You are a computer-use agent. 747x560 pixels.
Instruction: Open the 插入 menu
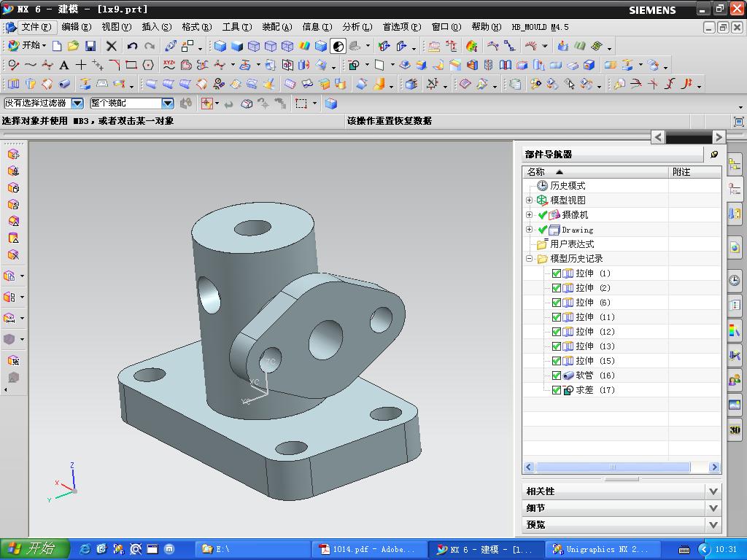tap(157, 27)
